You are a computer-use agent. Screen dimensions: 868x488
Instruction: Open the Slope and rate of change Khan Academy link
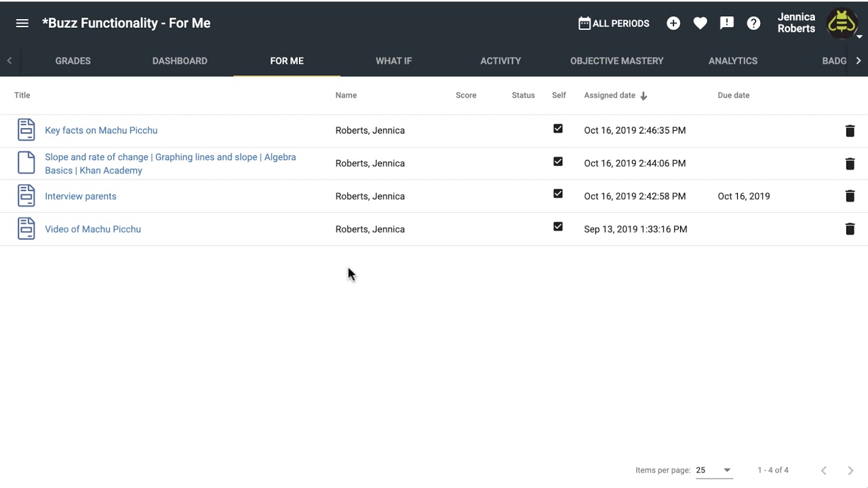(x=170, y=163)
